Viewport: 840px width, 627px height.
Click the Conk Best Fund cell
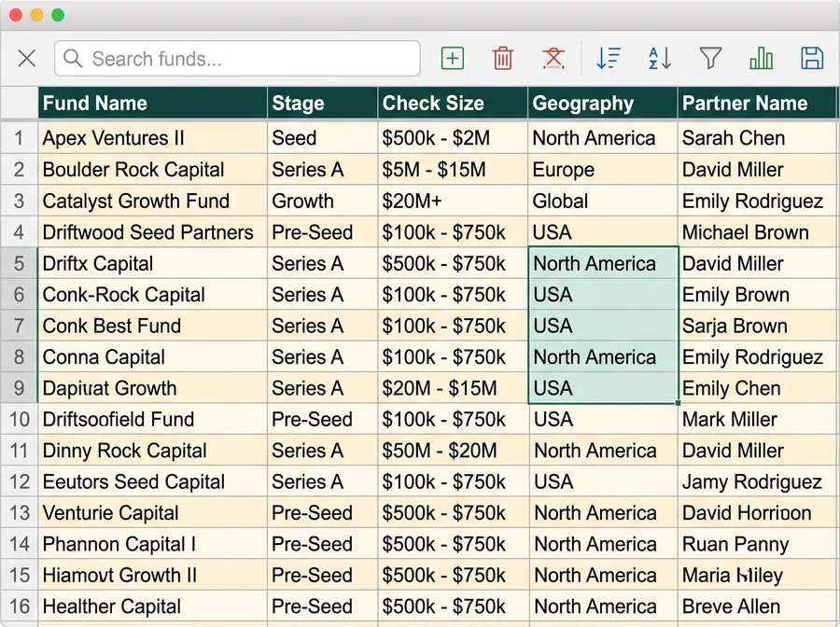[x=153, y=326]
